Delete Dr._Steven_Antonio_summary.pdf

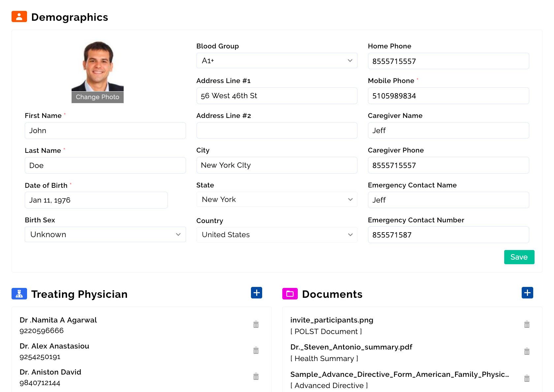(x=527, y=351)
